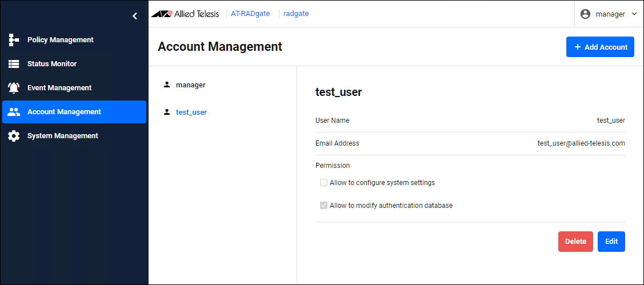Click the System Management gear icon
Image resolution: width=644 pixels, height=285 pixels.
coord(14,136)
